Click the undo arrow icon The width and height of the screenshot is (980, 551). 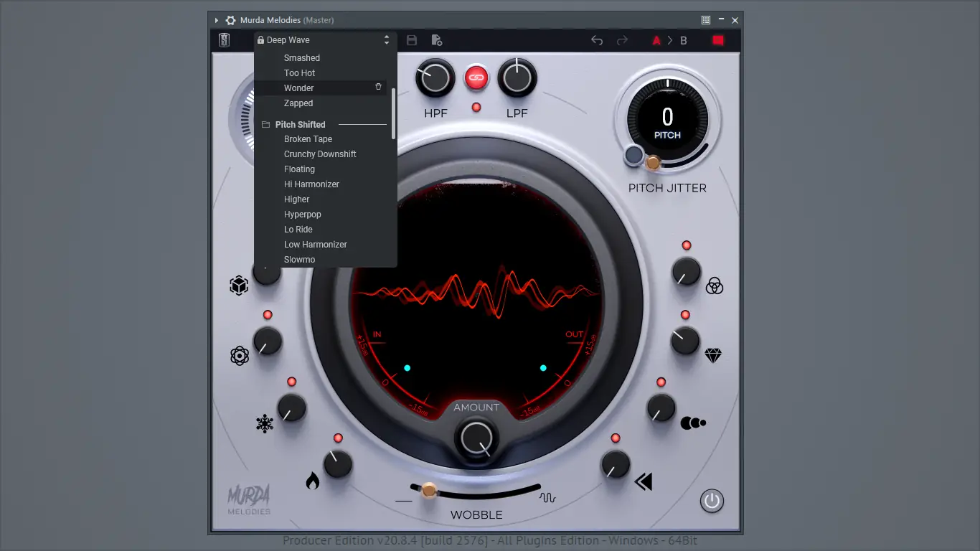(x=597, y=40)
